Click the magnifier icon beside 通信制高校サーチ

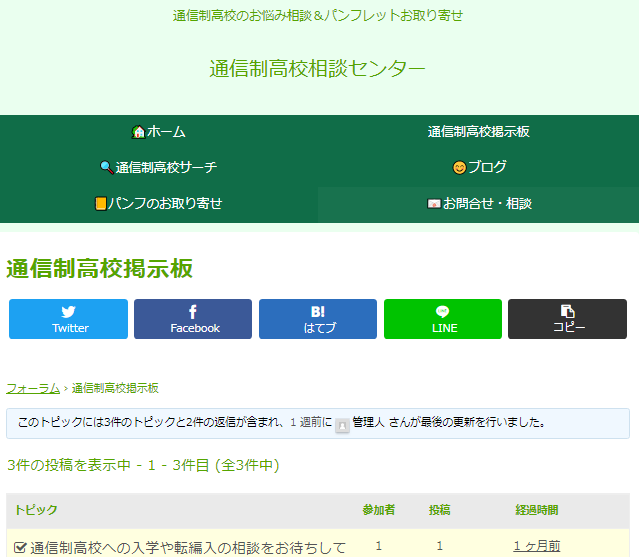(106, 167)
